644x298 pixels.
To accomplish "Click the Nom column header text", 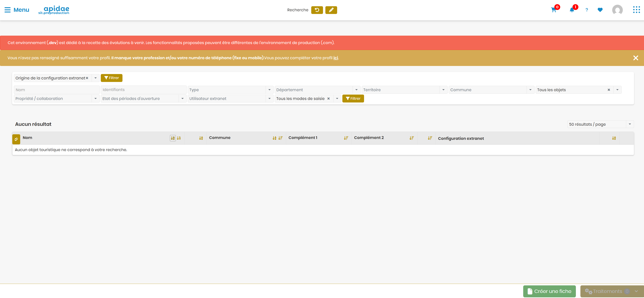I will [27, 138].
